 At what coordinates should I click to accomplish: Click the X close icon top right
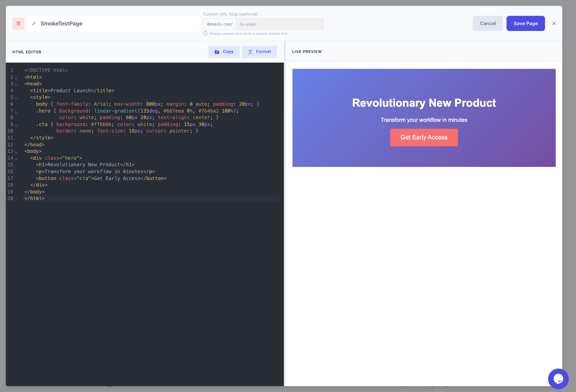554,23
